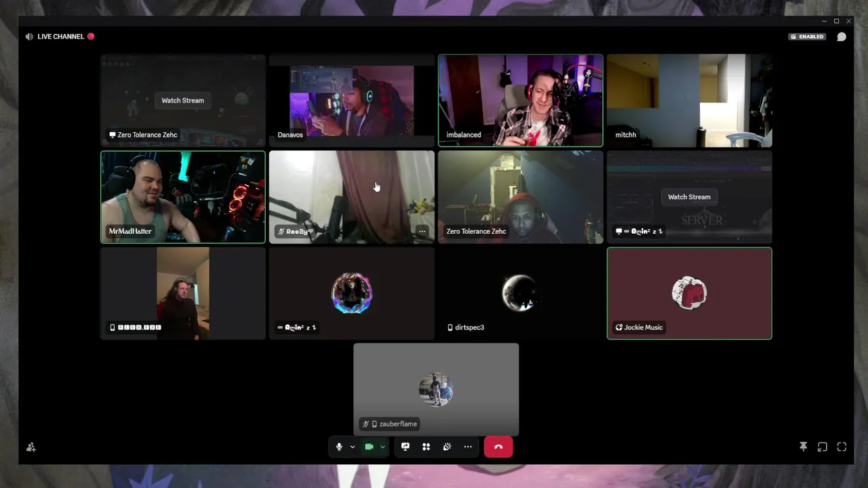Image resolution: width=868 pixels, height=488 pixels.
Task: Select Zero Tolerance Zehc webcam tile
Action: pyautogui.click(x=520, y=197)
